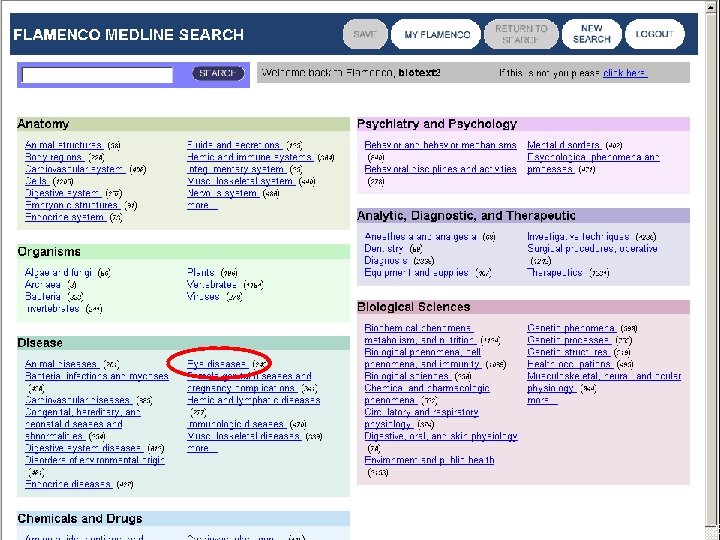Select Archaea under Organisms

pyautogui.click(x=43, y=284)
